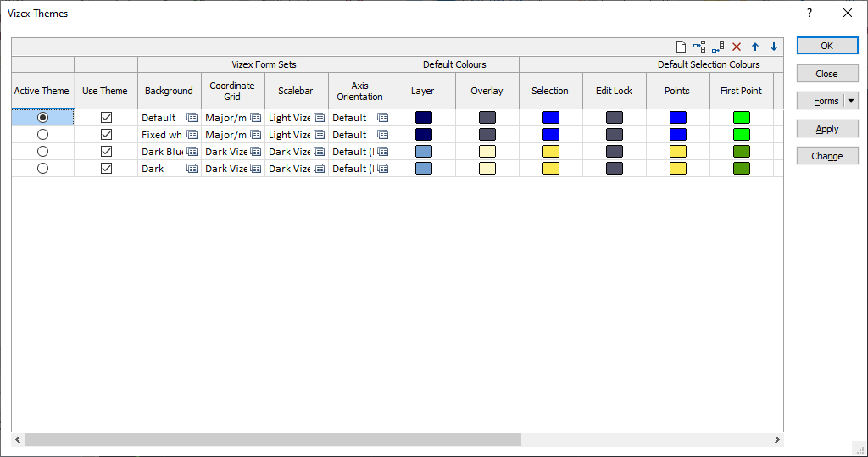Click the append row toolbar icon

718,47
